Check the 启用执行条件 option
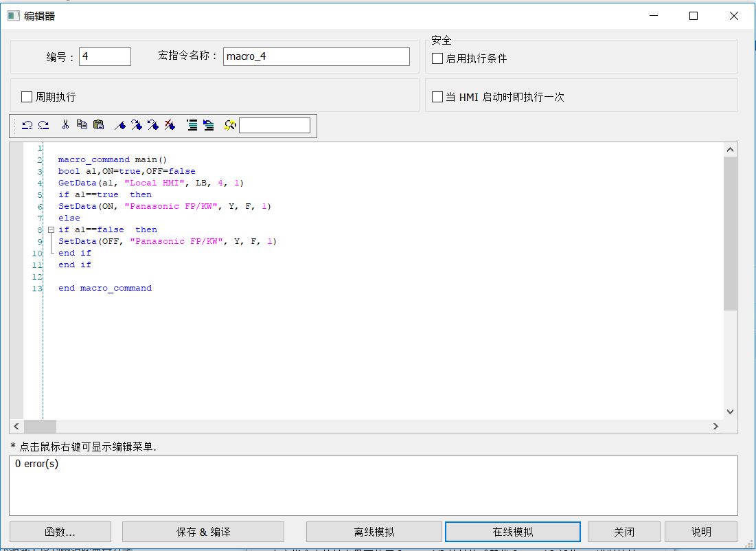 click(437, 58)
